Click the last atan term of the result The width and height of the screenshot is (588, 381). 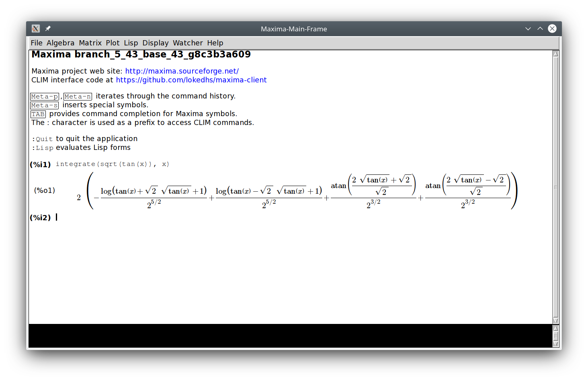[468, 191]
